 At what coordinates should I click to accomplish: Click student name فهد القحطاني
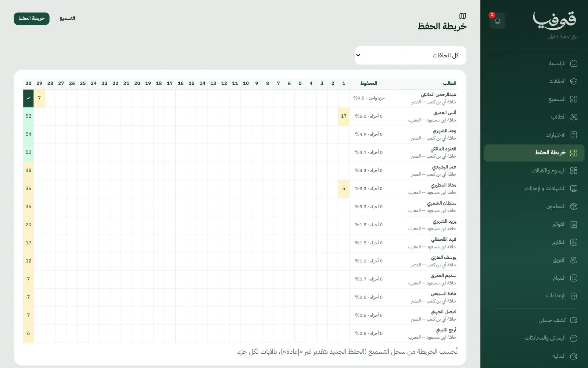point(444,240)
